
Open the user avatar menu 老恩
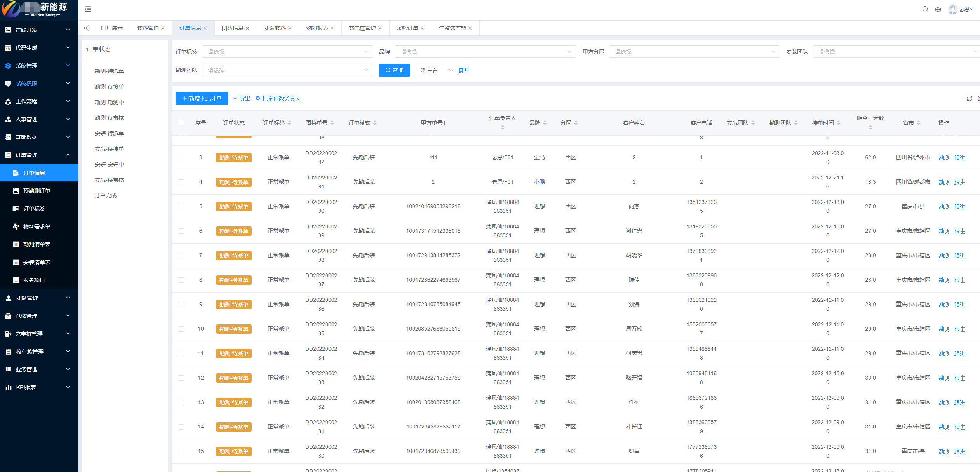[x=961, y=9]
